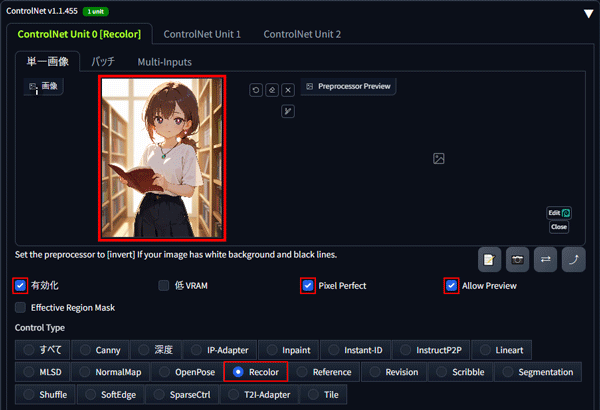The image size is (600, 410).
Task: Click the swap arrows icon button
Action: [x=546, y=260]
